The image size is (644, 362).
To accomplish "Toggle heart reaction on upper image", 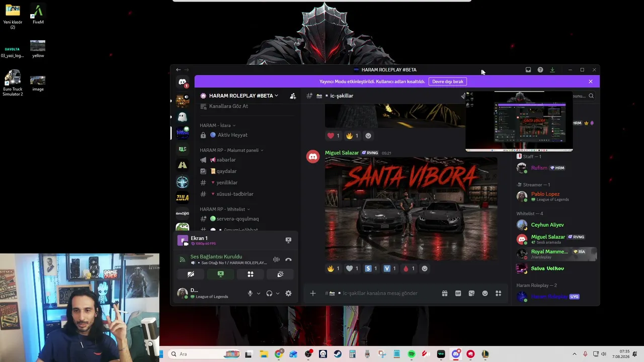I will [334, 136].
